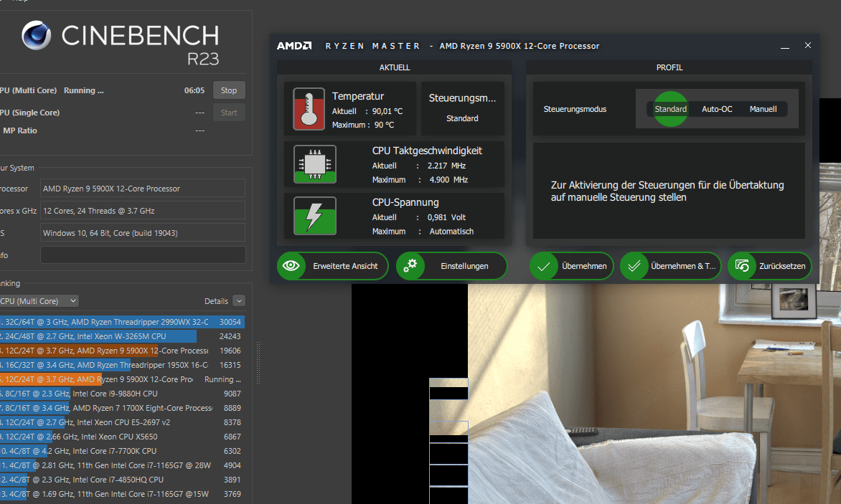Click the lightning bolt CPU voltage icon

(315, 216)
